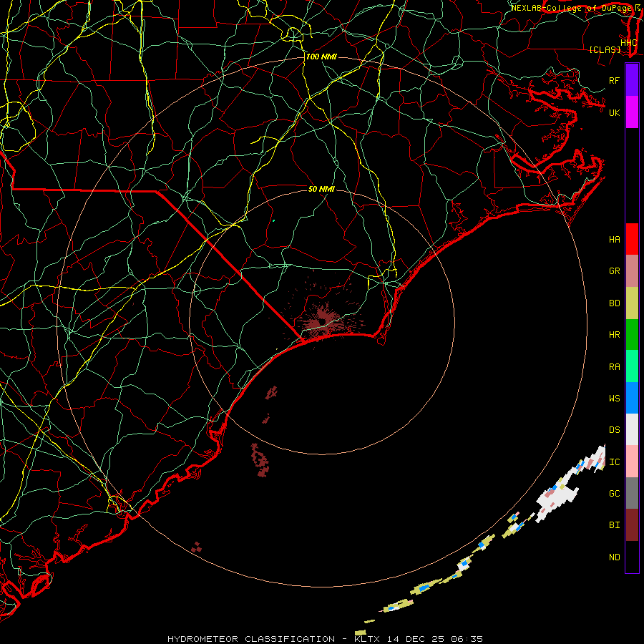Click the 14 DEC 25 date text

coord(414,639)
